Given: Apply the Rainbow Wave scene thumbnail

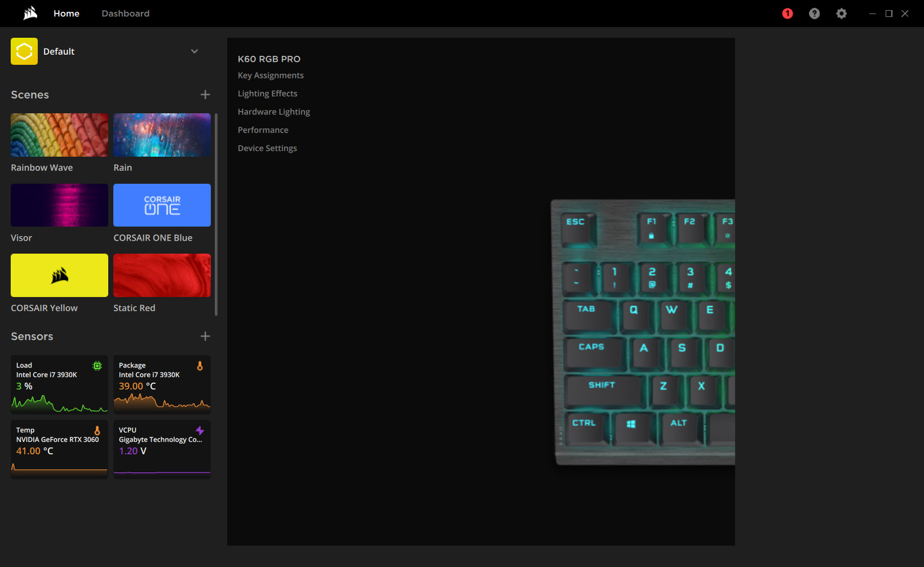Looking at the screenshot, I should 59,135.
